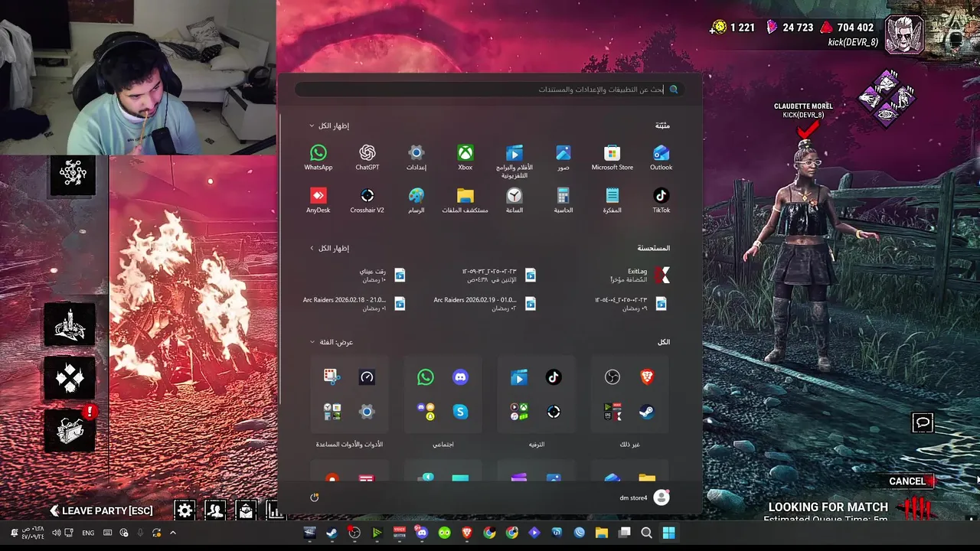Image resolution: width=980 pixels, height=551 pixels.
Task: Open Snipping Tool in Utilities category folder
Action: pyautogui.click(x=332, y=377)
